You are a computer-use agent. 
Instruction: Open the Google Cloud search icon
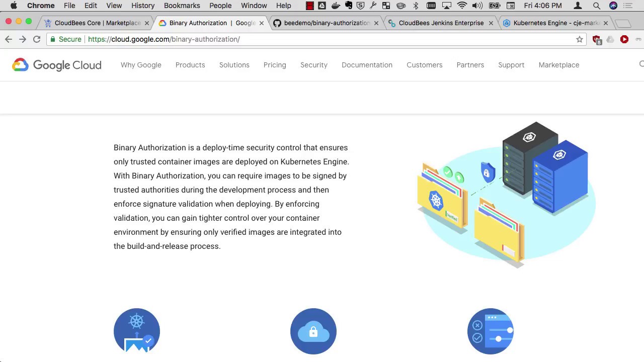tap(641, 64)
